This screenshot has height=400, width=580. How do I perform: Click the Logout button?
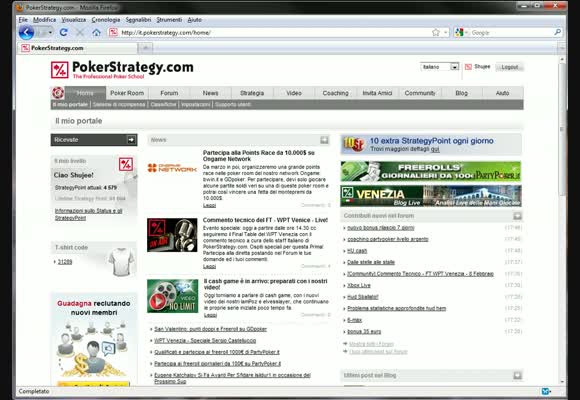coord(509,67)
